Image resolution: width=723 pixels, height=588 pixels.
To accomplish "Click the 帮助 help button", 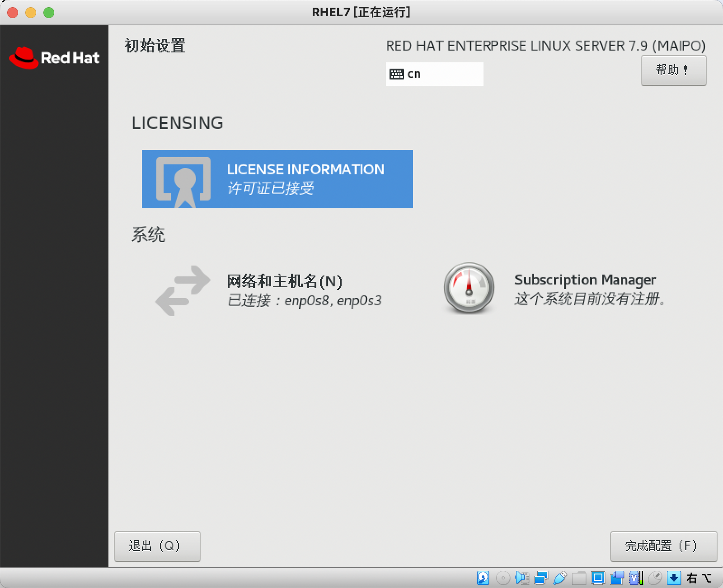I will click(673, 70).
